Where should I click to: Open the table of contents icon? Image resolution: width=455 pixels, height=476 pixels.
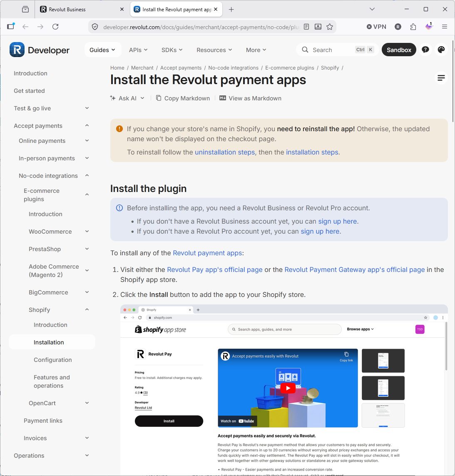tap(441, 78)
